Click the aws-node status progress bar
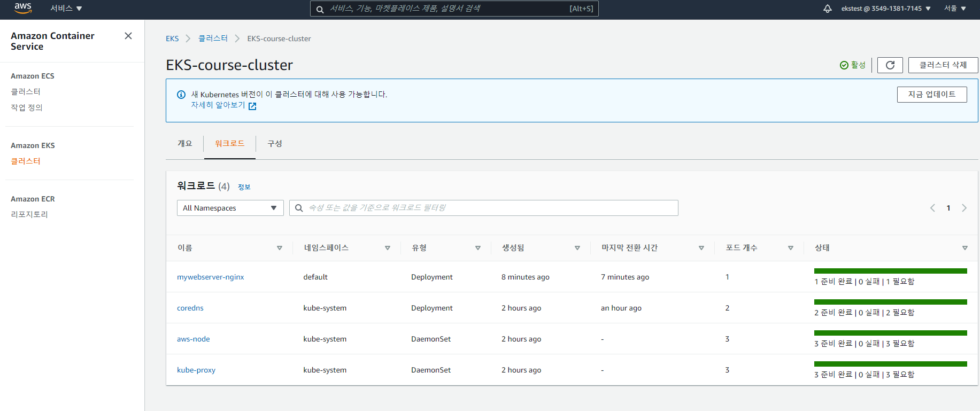Image resolution: width=980 pixels, height=411 pixels. point(891,333)
